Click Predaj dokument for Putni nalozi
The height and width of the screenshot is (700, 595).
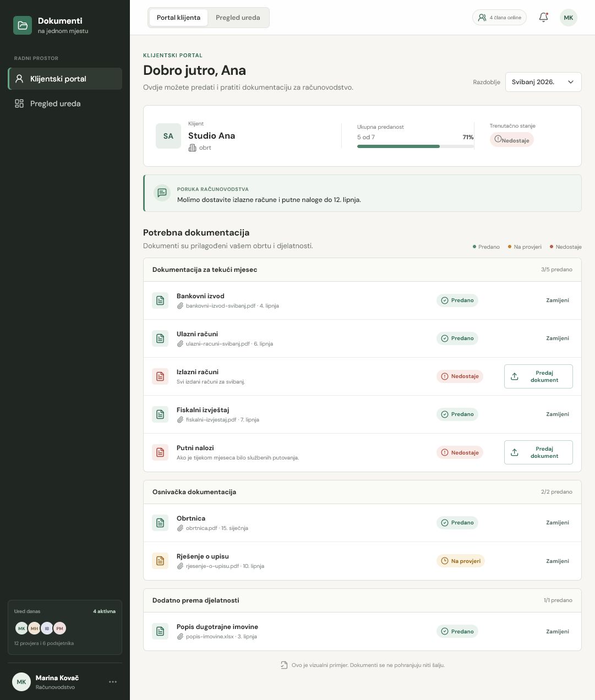[x=538, y=452]
